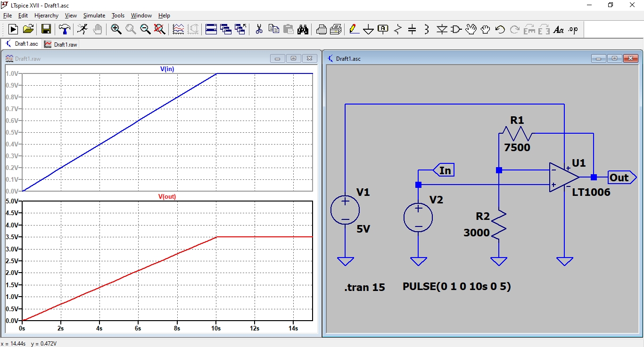Viewport: 644px width, 347px height.
Task: Click the Undo arrow icon
Action: tap(500, 29)
